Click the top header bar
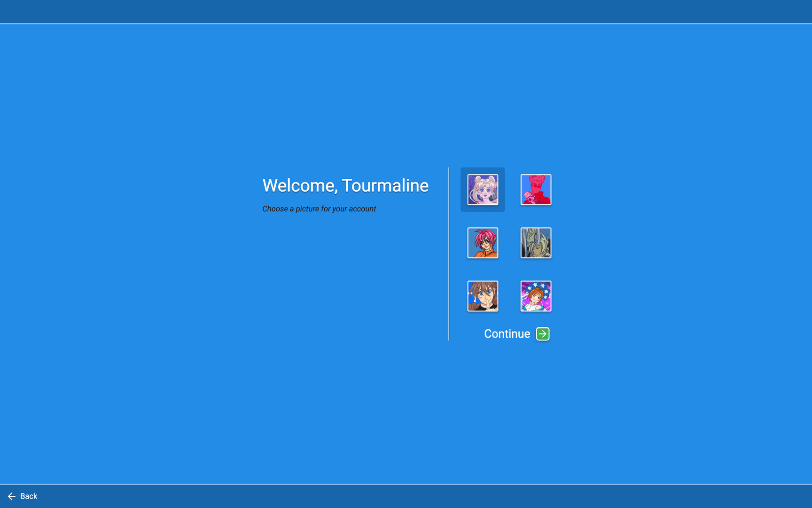The image size is (812, 508). [x=406, y=11]
